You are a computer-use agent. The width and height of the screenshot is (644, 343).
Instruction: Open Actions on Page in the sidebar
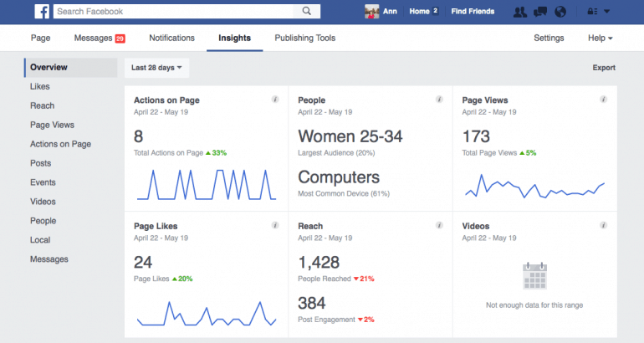[x=60, y=144]
